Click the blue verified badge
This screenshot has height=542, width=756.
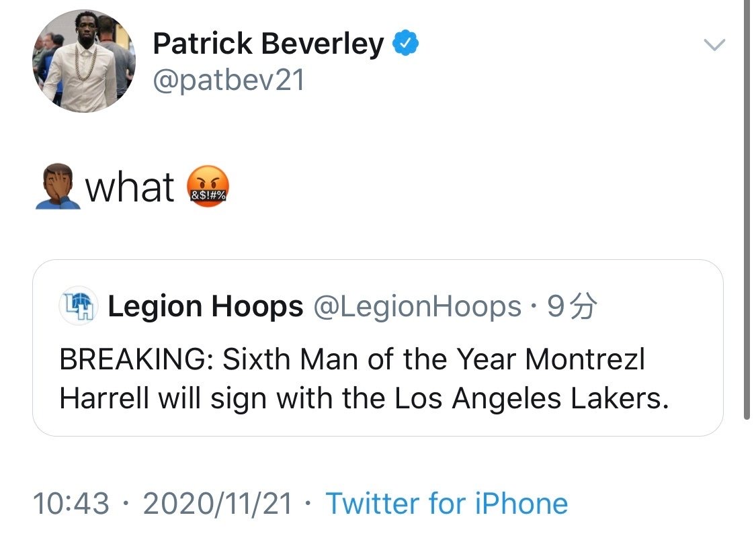[406, 44]
